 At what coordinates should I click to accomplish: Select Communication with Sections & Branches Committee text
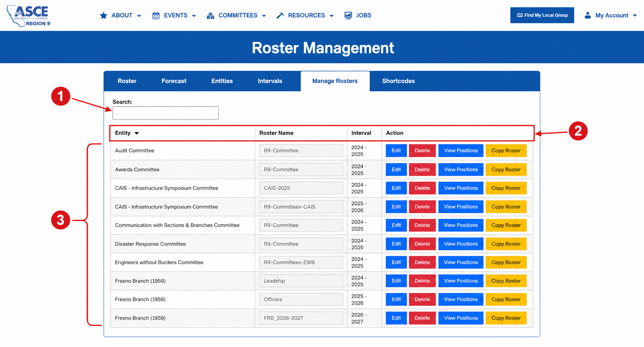(x=177, y=225)
